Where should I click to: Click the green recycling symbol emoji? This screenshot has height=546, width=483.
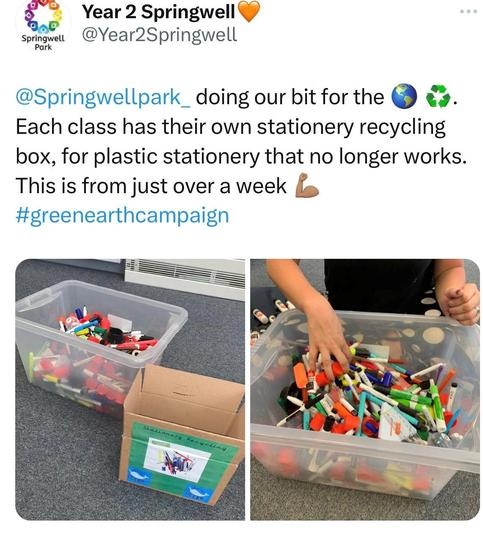(439, 96)
